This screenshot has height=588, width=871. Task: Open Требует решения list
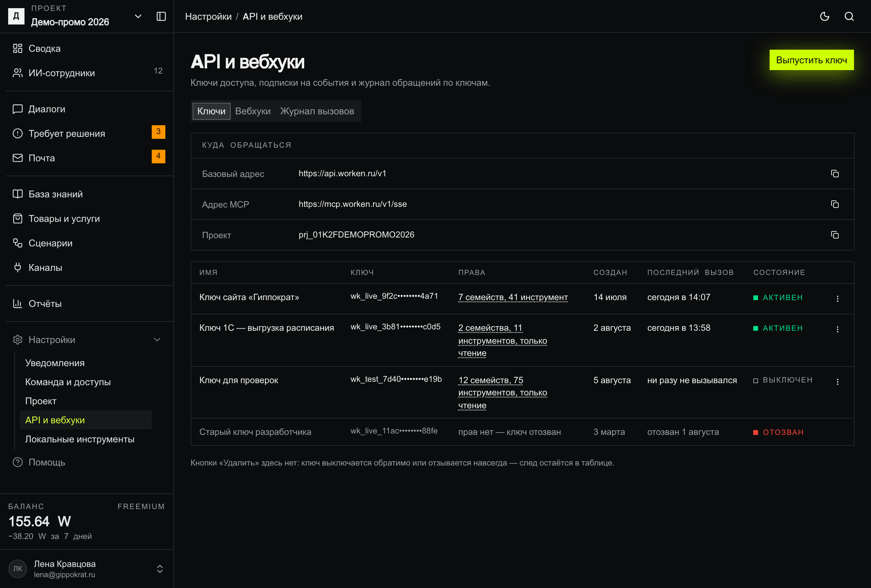87,133
